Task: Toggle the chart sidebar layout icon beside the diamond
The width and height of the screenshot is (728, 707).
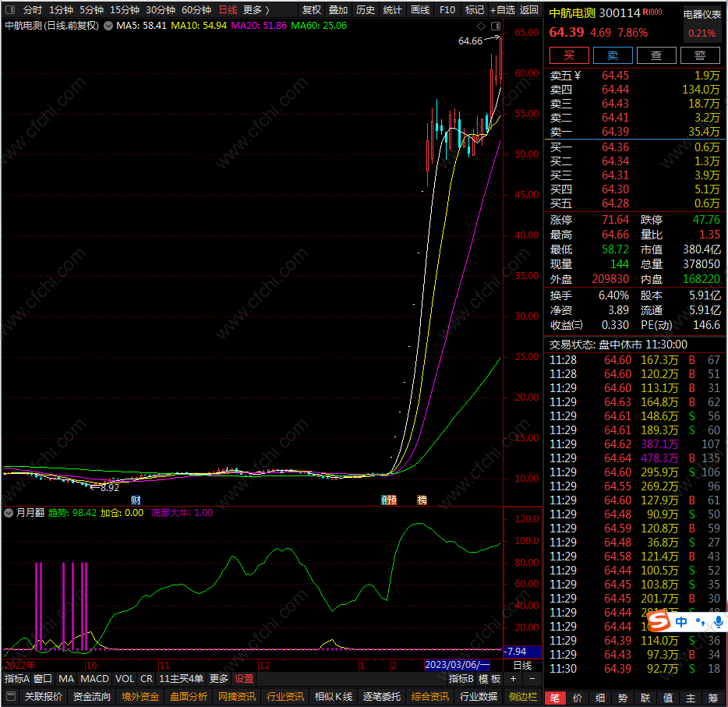Action: point(496,26)
